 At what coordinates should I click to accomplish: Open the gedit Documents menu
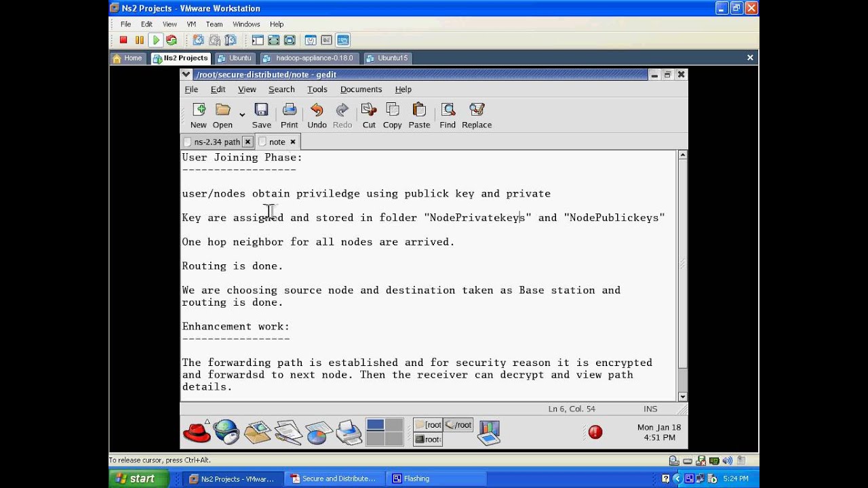(x=361, y=89)
